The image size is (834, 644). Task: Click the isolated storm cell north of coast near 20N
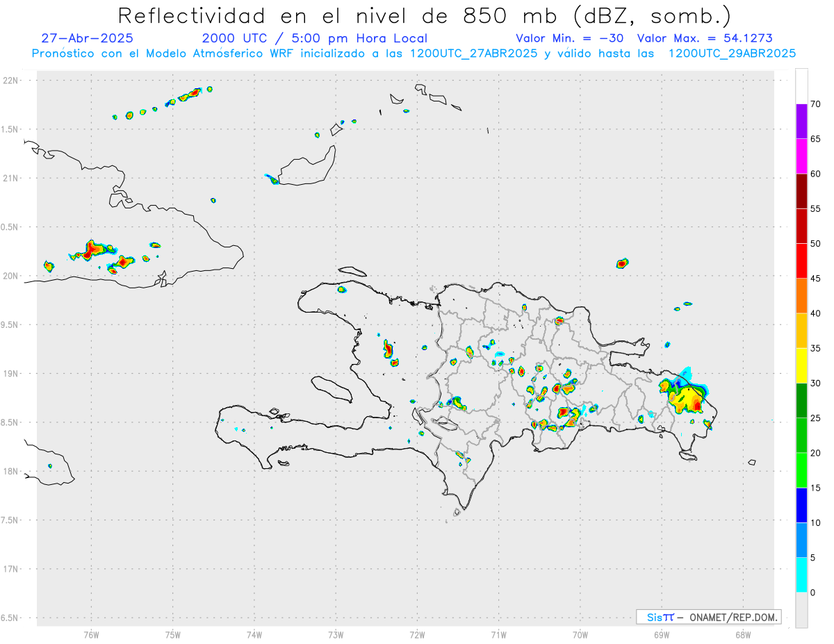622,263
